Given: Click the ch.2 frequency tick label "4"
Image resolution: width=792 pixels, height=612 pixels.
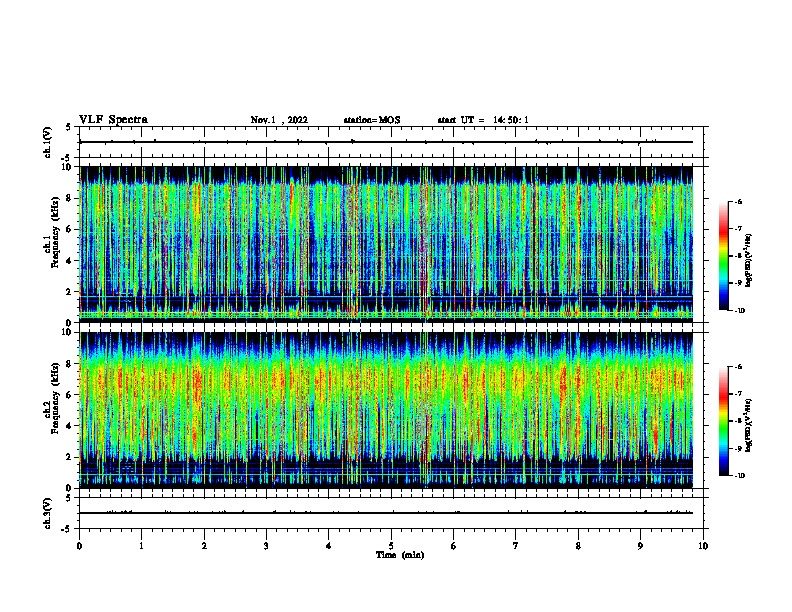Looking at the screenshot, I should 70,426.
